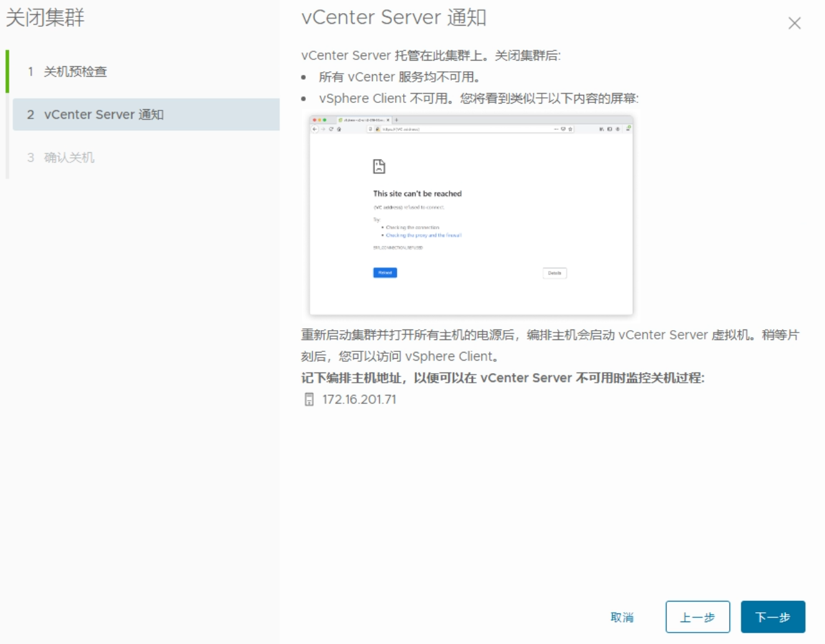Close the vCenter Server 通知 dialog
825x644 pixels.
[794, 24]
